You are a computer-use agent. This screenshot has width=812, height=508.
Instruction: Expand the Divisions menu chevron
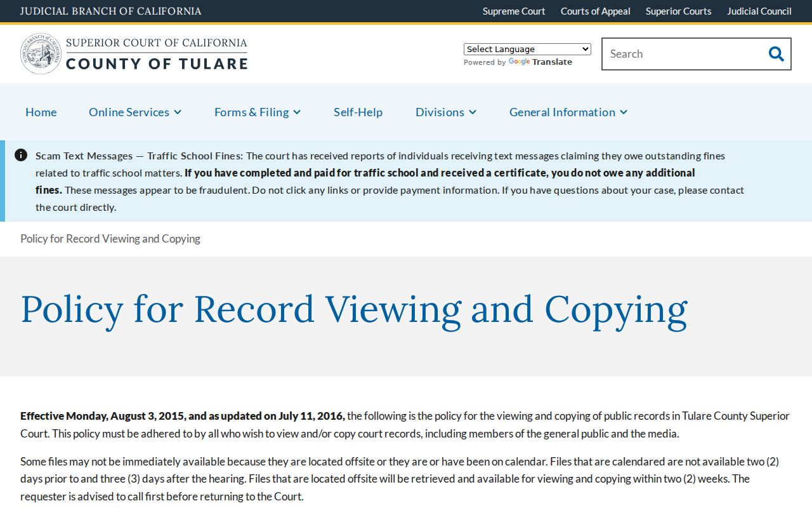(473, 112)
